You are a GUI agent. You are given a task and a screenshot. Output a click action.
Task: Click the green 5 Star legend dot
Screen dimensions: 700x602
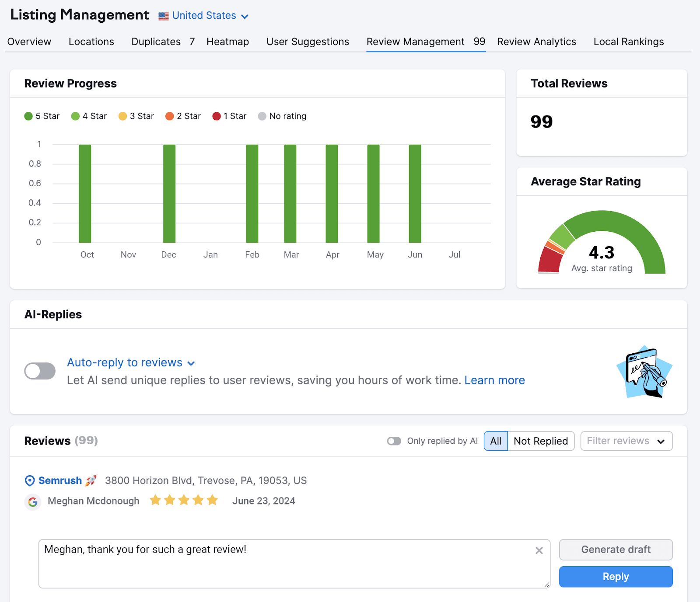click(28, 116)
